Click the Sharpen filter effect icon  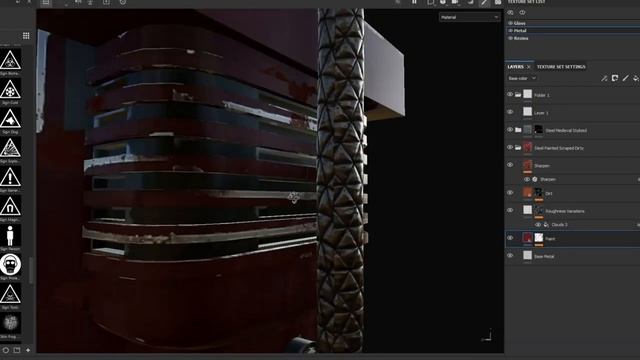pyautogui.click(x=535, y=179)
